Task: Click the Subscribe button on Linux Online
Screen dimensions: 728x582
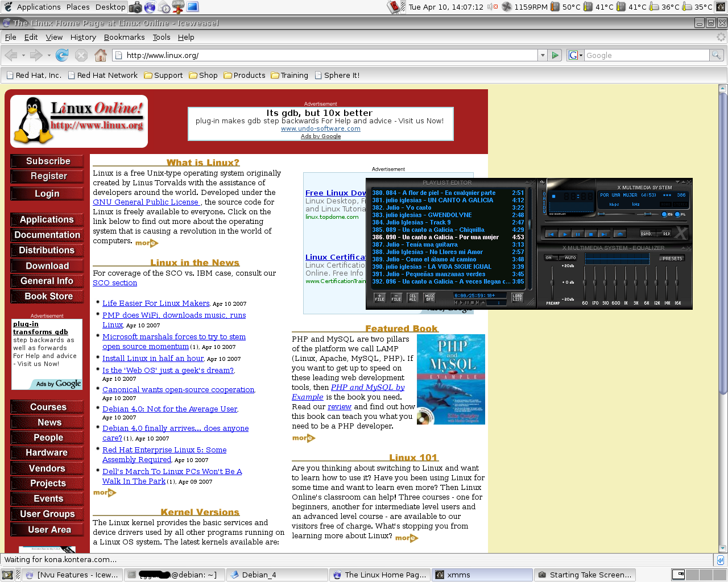Action: point(47,161)
